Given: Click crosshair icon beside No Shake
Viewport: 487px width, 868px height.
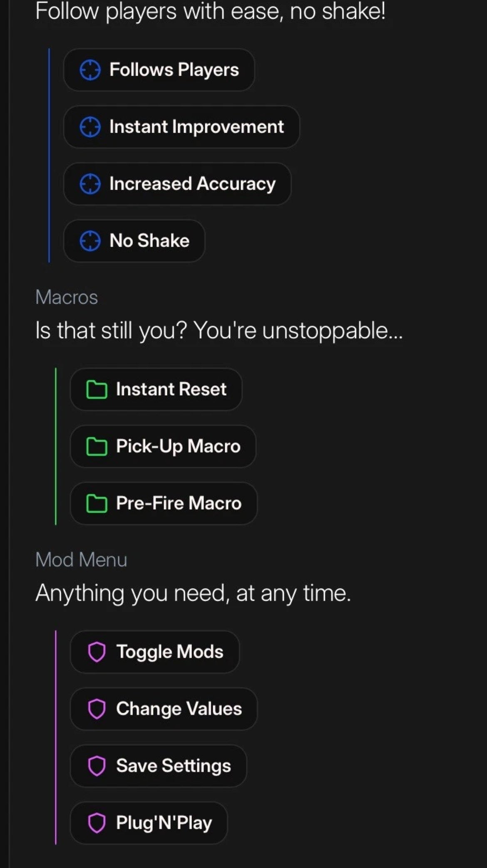Looking at the screenshot, I should [90, 241].
